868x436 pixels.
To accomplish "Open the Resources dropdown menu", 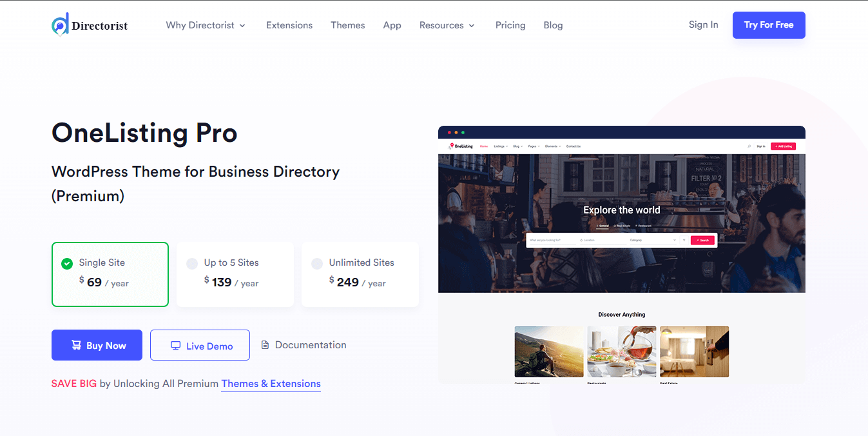I will pos(447,25).
